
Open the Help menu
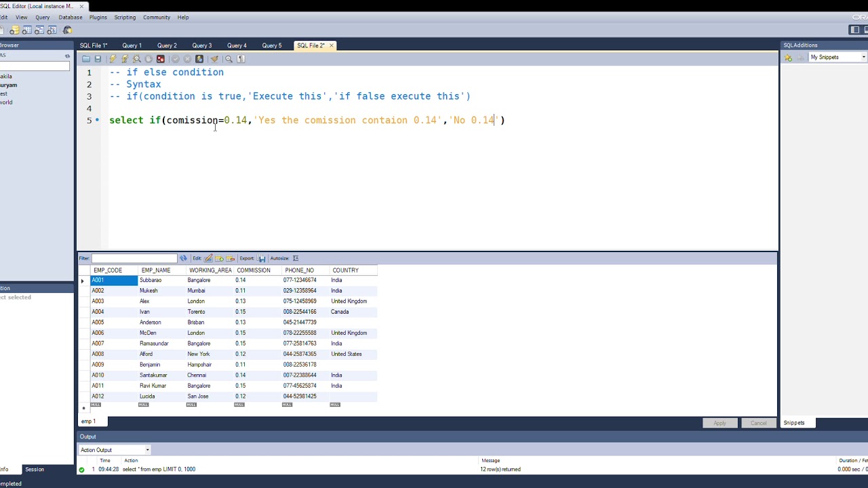[183, 17]
